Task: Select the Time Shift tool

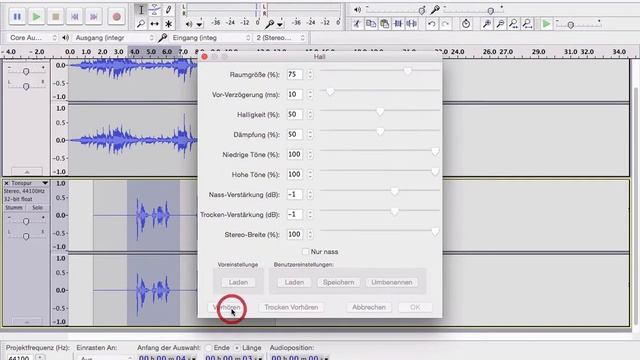Action: [154, 24]
